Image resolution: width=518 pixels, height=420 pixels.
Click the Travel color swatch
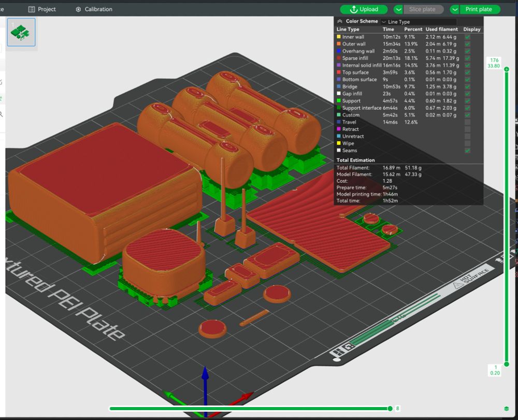coord(339,122)
